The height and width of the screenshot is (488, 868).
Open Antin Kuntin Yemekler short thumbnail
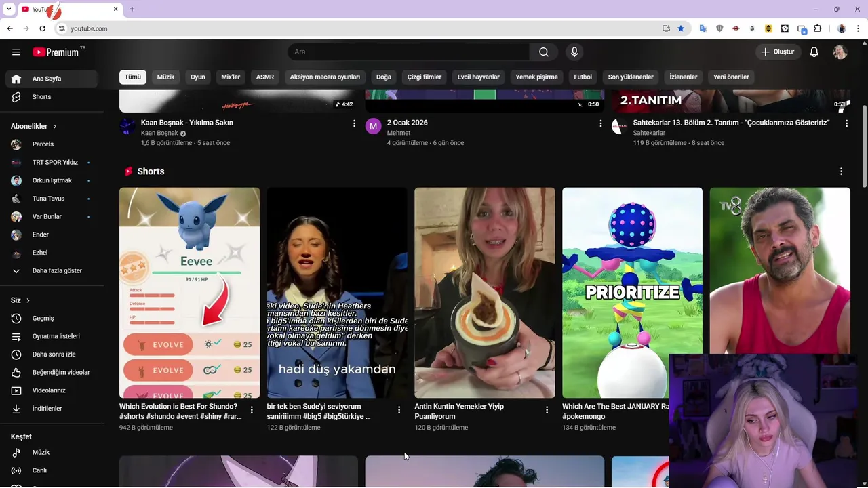(x=485, y=293)
